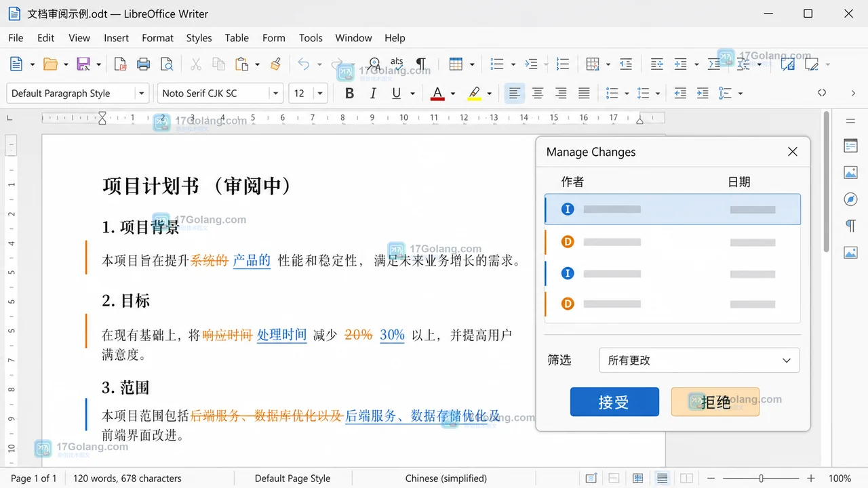Click the 日期 column header
Screen dimensions: 868x488
click(x=739, y=182)
